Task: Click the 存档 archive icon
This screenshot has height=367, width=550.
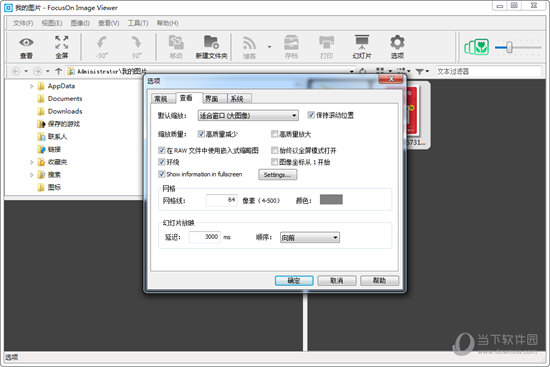Action: 291,42
